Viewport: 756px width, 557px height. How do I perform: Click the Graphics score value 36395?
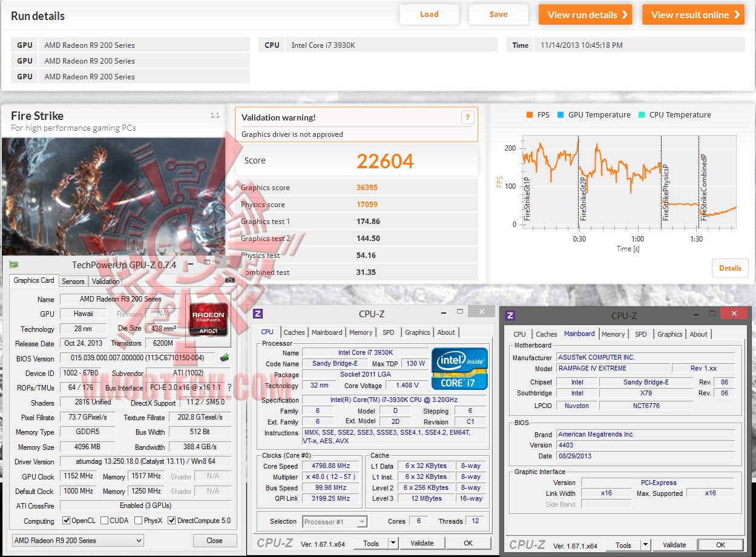pyautogui.click(x=367, y=188)
